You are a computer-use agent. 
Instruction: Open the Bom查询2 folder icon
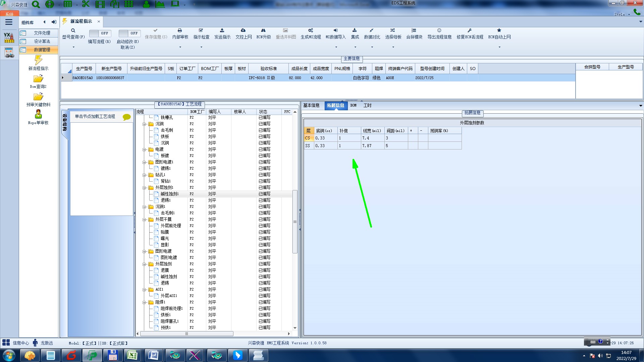coord(38,79)
